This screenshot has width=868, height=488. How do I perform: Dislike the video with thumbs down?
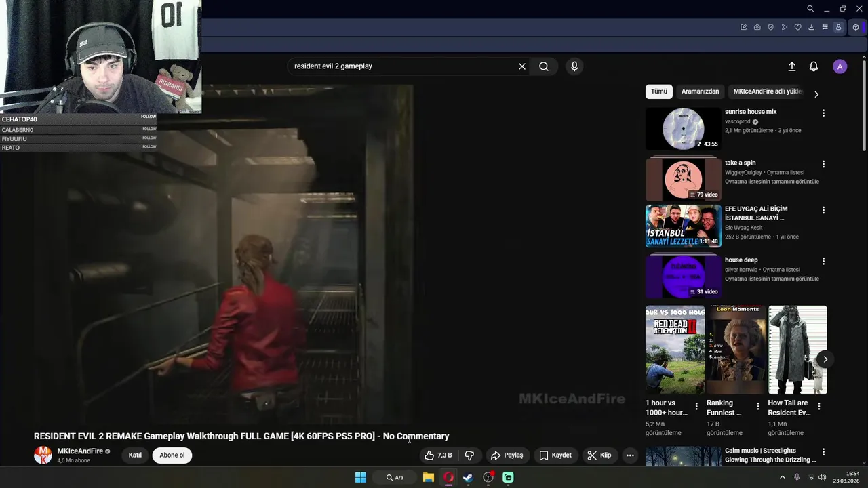469,455
